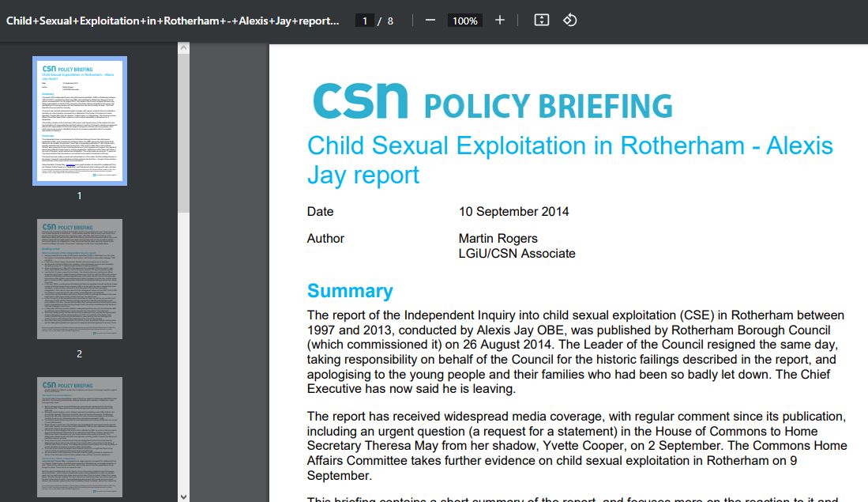
Task: Zoom out with the minus button
Action: coord(430,21)
